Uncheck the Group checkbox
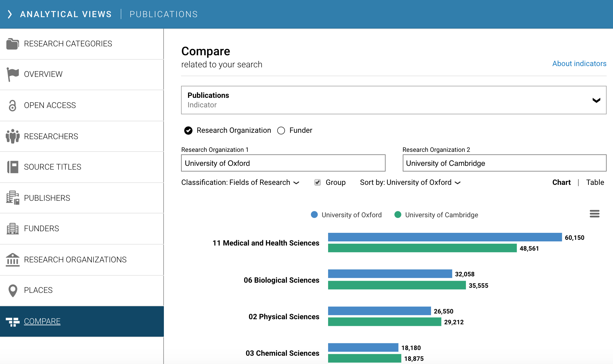The height and width of the screenshot is (364, 613). (317, 182)
